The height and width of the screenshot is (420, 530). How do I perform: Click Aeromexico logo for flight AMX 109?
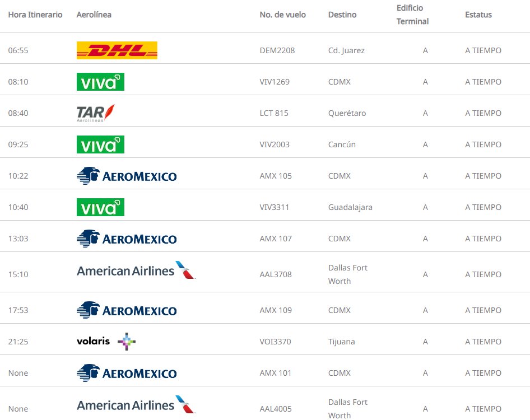pos(127,310)
